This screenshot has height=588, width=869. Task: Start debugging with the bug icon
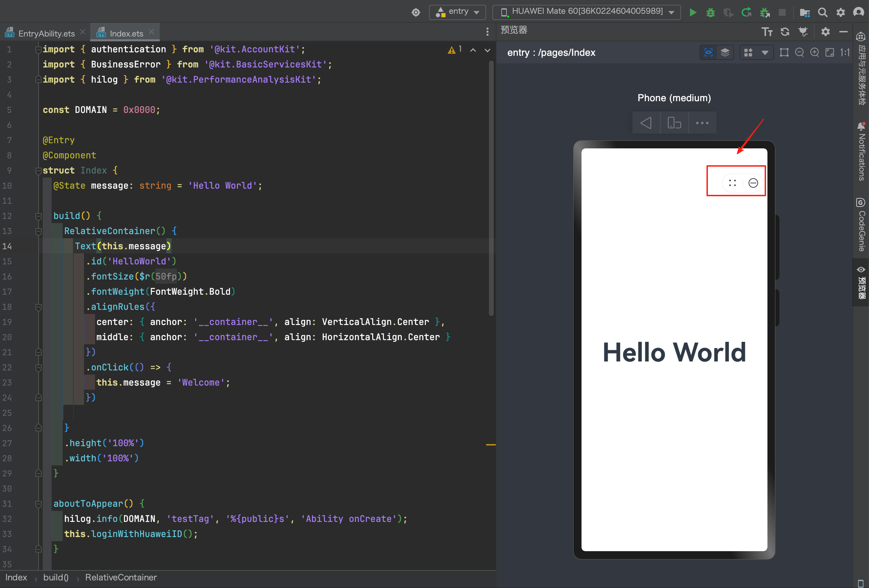pyautogui.click(x=711, y=12)
